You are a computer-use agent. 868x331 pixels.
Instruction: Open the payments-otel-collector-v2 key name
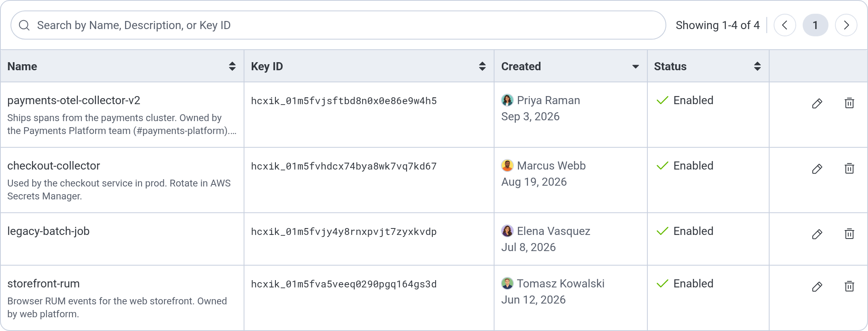tap(74, 100)
